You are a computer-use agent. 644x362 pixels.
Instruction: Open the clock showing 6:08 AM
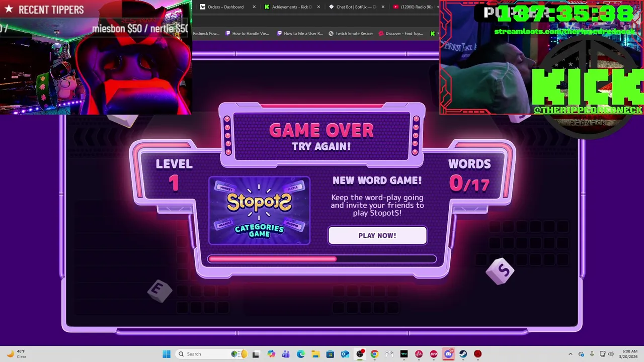pyautogui.click(x=629, y=354)
